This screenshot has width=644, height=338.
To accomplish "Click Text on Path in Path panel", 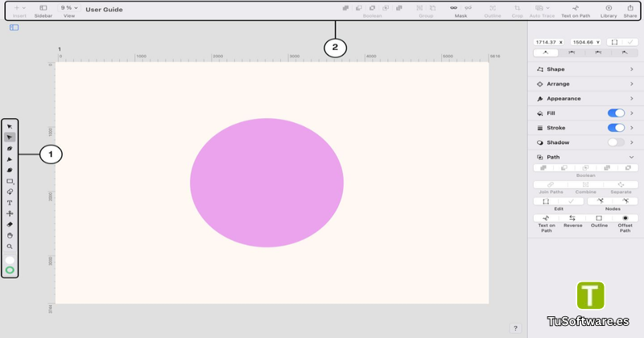I will point(547,218).
